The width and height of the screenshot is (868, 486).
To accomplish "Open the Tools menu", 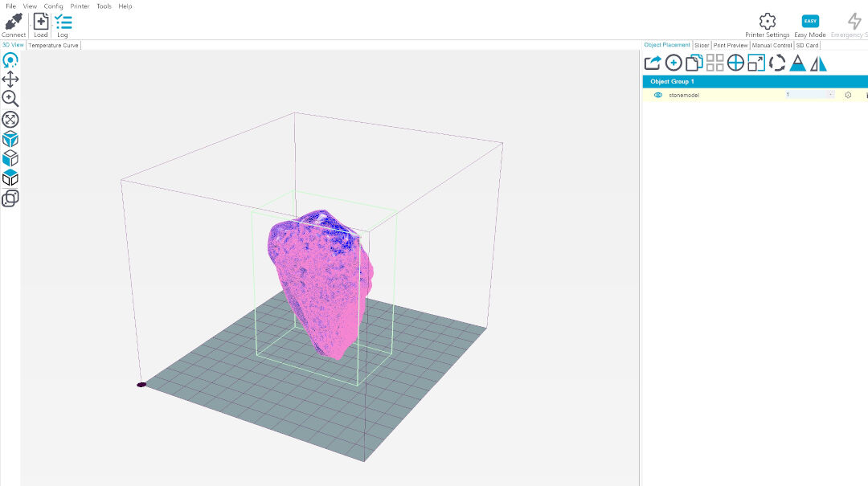I will (104, 6).
